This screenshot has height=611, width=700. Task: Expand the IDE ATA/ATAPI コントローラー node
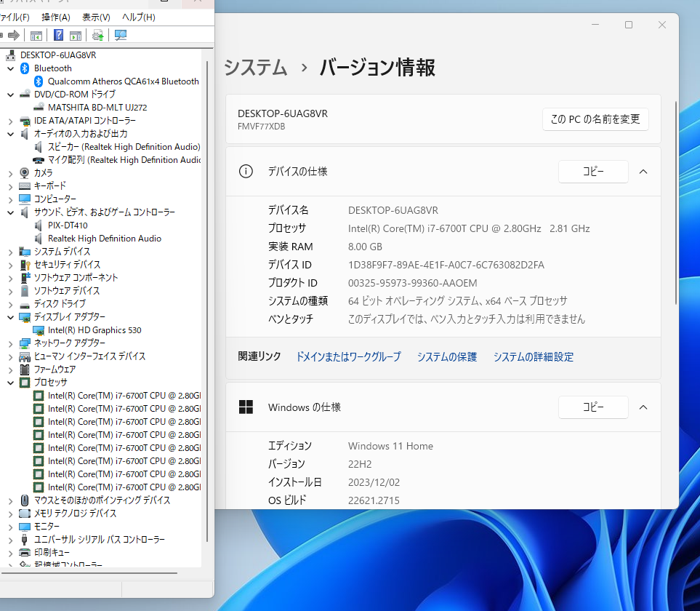[x=11, y=121]
